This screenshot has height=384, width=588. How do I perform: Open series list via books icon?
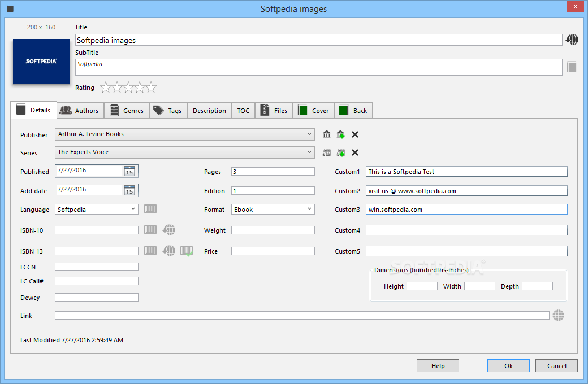pyautogui.click(x=327, y=152)
